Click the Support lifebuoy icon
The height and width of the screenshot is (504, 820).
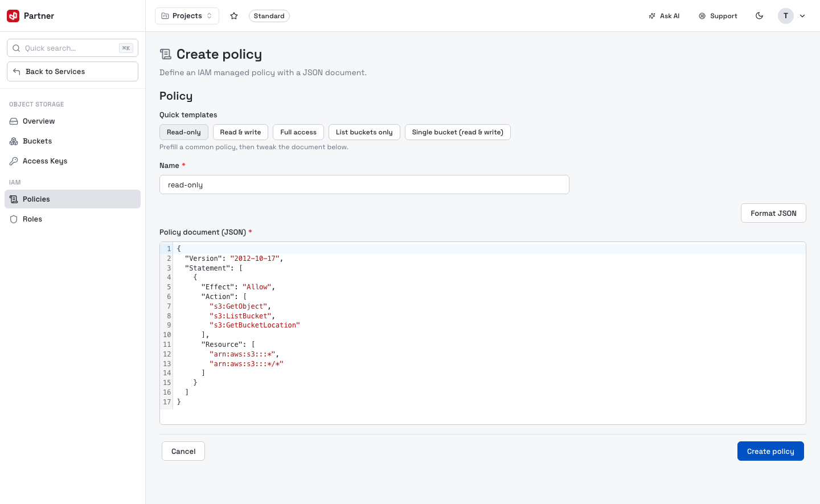[x=702, y=16]
